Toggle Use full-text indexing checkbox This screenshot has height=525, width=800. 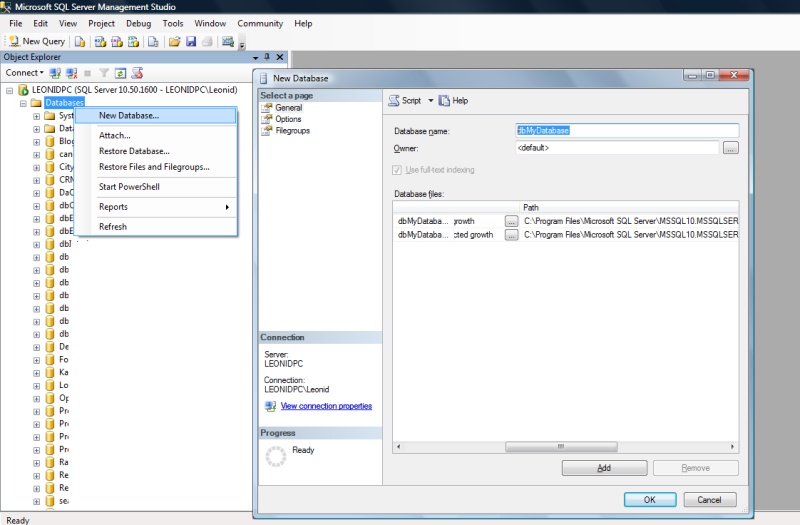[x=397, y=170]
